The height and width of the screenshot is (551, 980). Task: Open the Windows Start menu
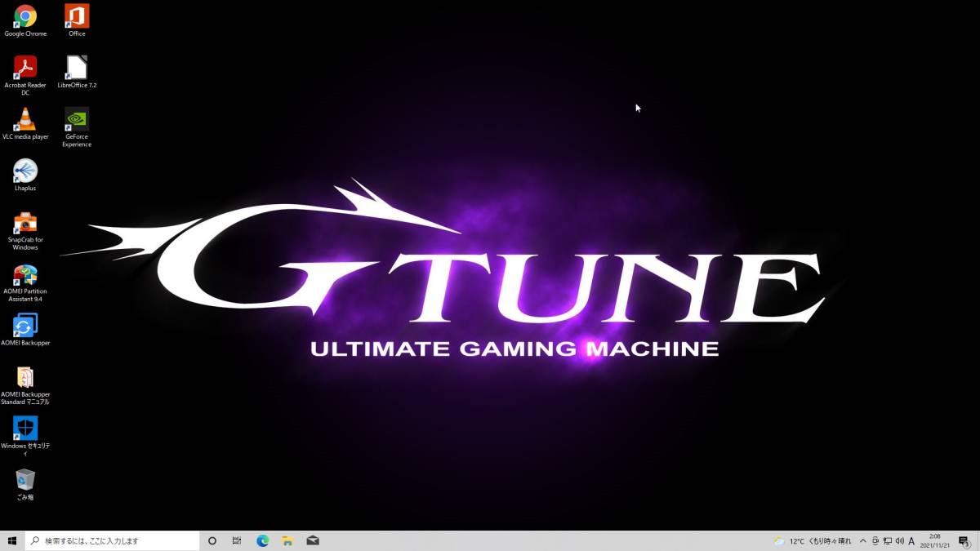click(x=12, y=540)
